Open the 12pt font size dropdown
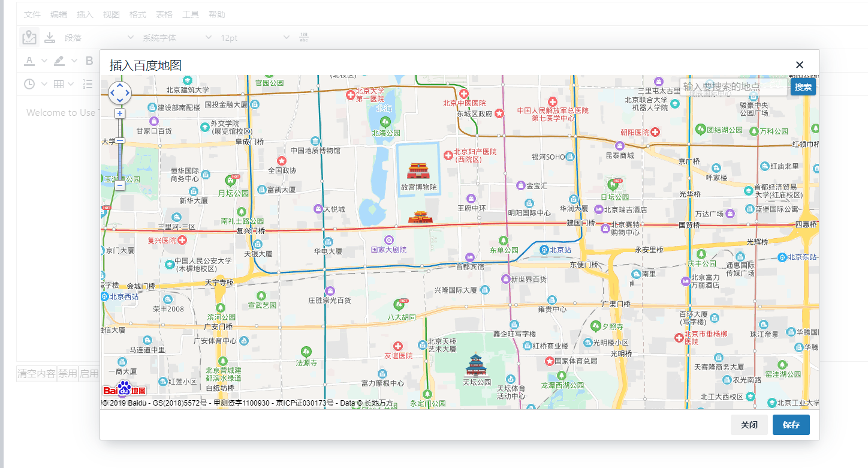Screen dimensions: 868x468 click(x=252, y=37)
